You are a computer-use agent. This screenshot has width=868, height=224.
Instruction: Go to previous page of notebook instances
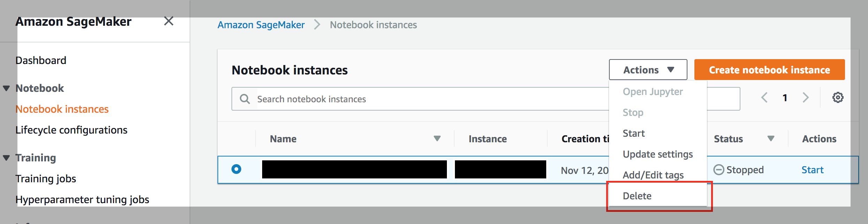click(764, 98)
